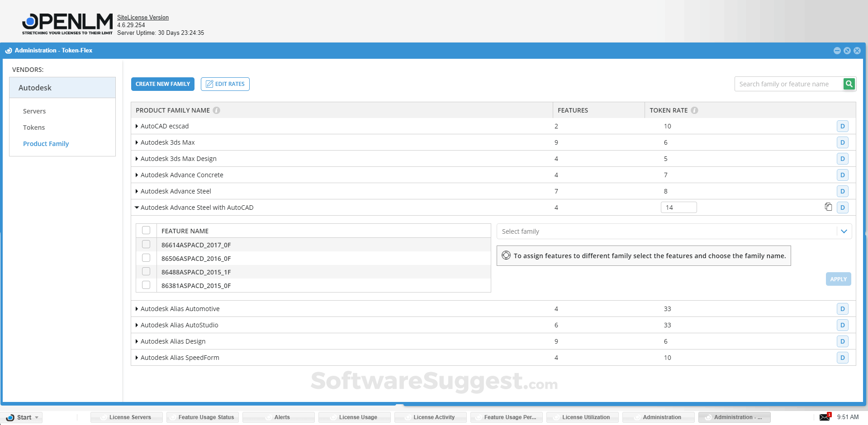Check the 86488ASPACD_2015_1F feature

click(146, 271)
